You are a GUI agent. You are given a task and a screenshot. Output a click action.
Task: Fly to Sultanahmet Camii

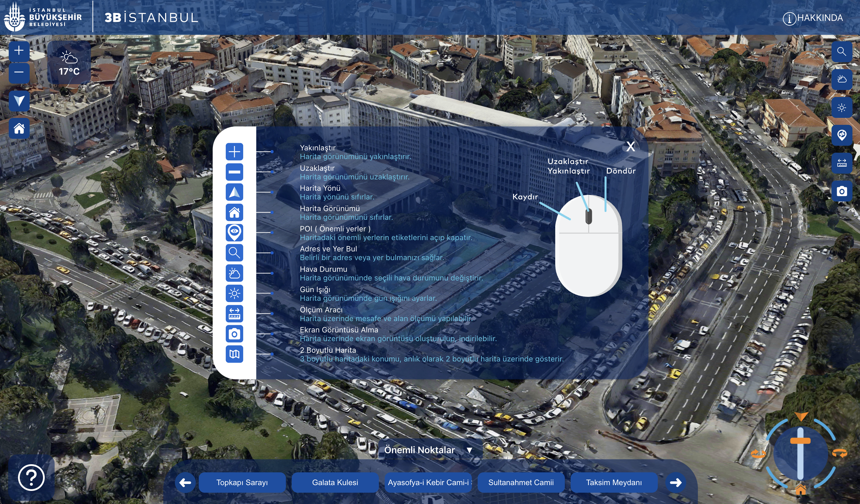(x=521, y=483)
